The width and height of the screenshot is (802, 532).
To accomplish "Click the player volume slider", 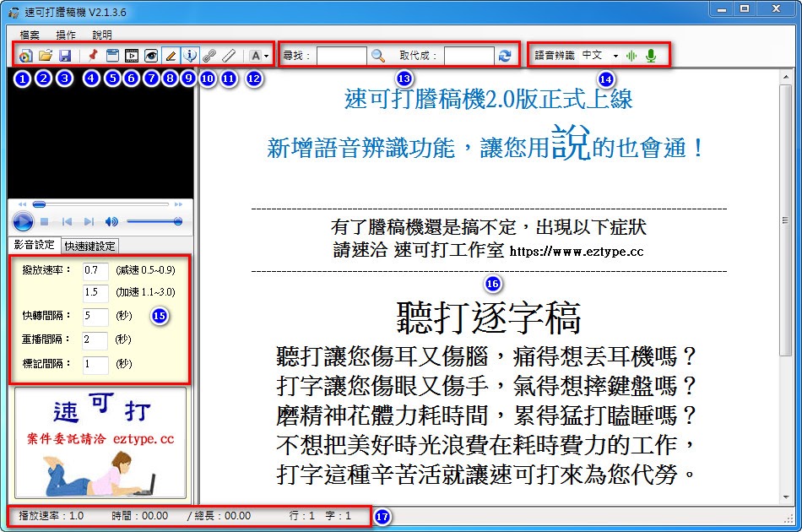I will pos(154,221).
